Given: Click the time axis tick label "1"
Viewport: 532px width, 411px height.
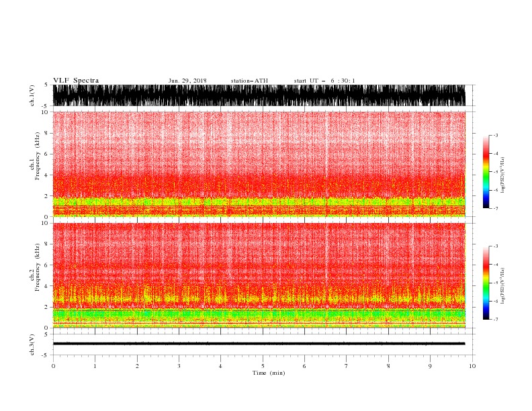Looking at the screenshot, I should click(95, 366).
